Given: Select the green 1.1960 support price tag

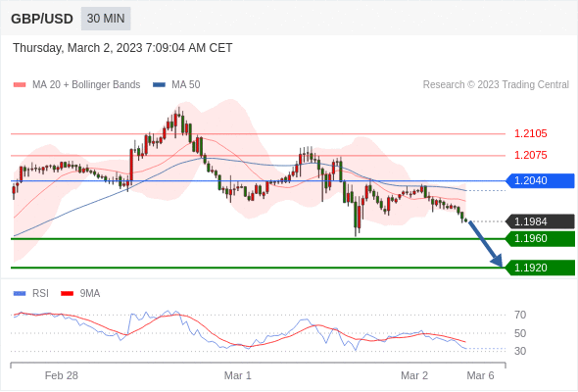Looking at the screenshot, I should 540,238.
